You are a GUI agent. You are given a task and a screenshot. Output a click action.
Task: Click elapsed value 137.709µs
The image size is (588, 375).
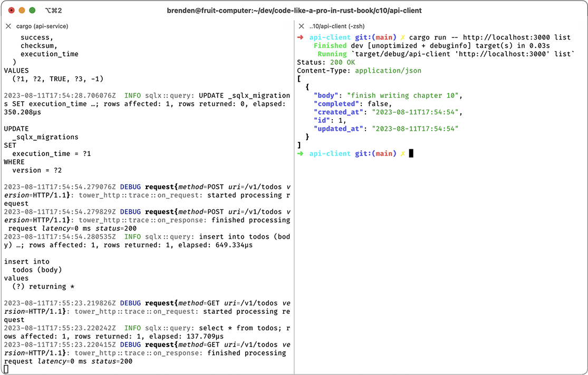click(205, 336)
